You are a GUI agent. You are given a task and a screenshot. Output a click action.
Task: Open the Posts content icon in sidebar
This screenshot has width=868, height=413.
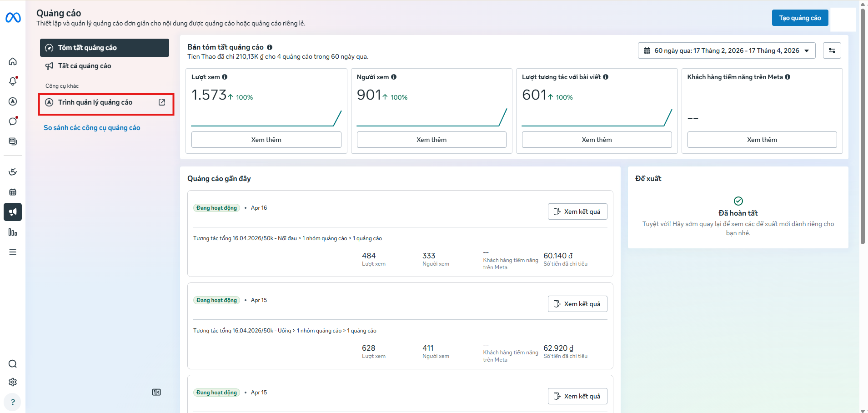click(x=13, y=141)
